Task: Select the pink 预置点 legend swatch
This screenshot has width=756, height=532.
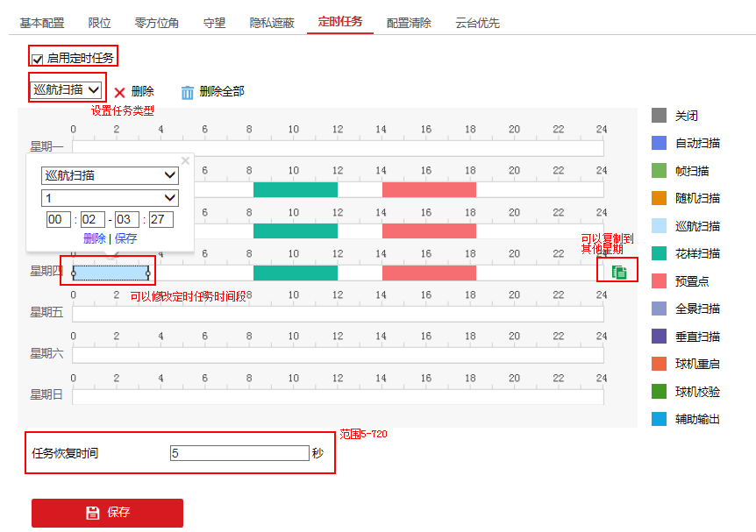Action: pos(660,281)
